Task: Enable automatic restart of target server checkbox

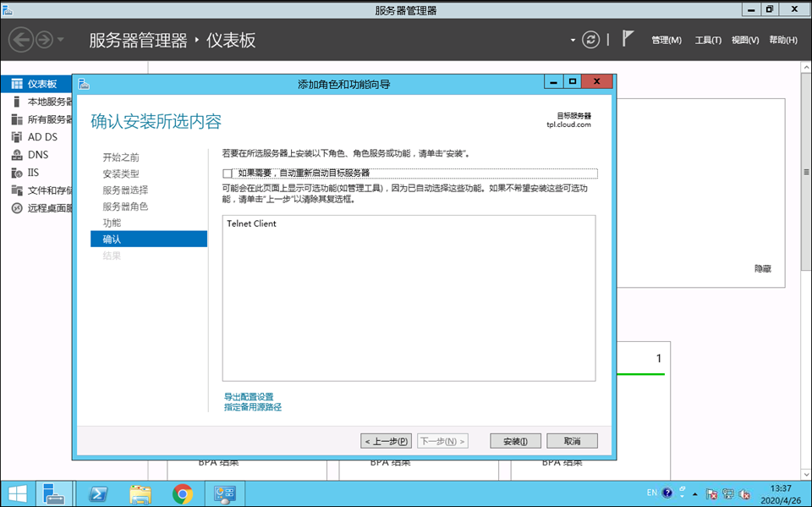Action: click(228, 174)
